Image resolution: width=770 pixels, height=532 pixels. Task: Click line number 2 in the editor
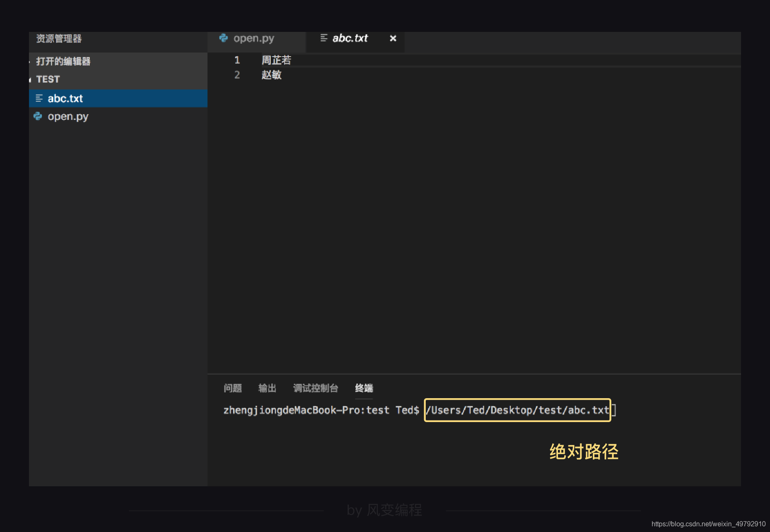point(237,75)
